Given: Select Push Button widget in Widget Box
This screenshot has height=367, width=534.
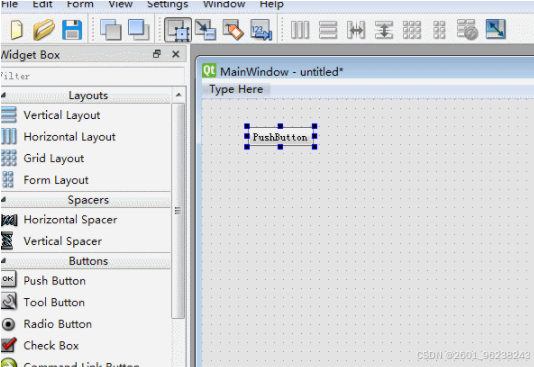Looking at the screenshot, I should click(x=85, y=281).
